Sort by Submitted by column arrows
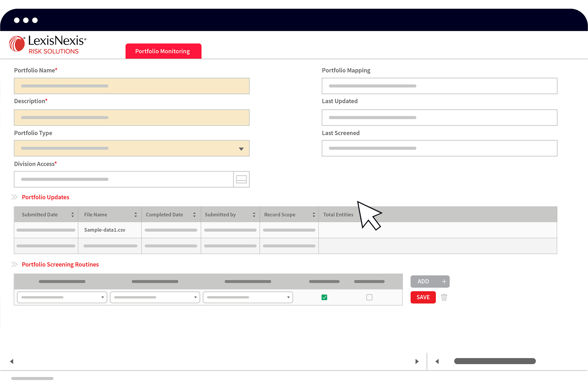This screenshot has height=388, width=588. tap(254, 215)
